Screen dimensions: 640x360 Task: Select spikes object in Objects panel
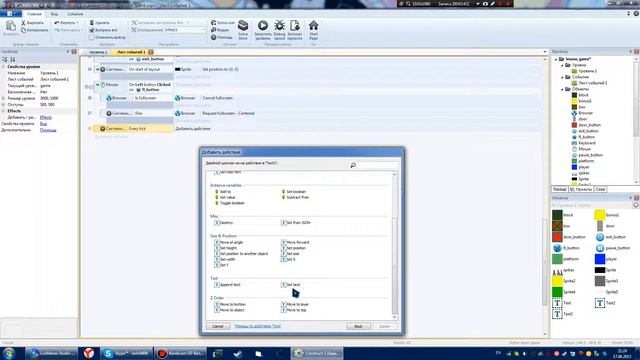pos(563,270)
